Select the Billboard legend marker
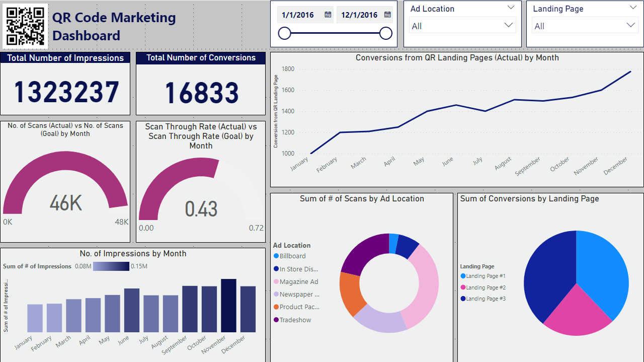This screenshot has width=644, height=362. click(276, 256)
